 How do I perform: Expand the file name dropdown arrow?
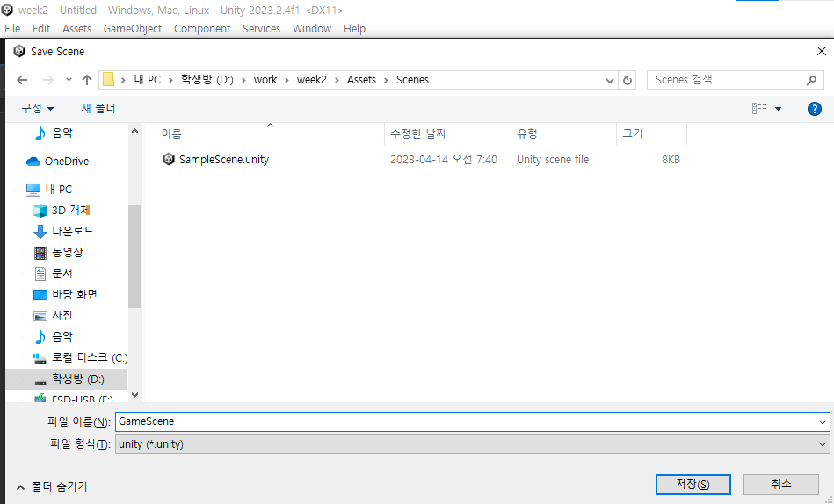click(x=823, y=422)
